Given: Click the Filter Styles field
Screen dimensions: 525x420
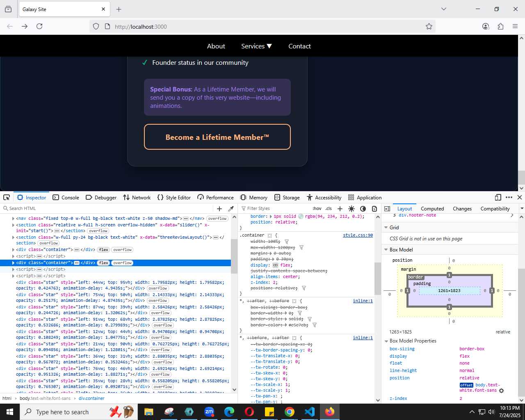Looking at the screenshot, I should [275, 209].
